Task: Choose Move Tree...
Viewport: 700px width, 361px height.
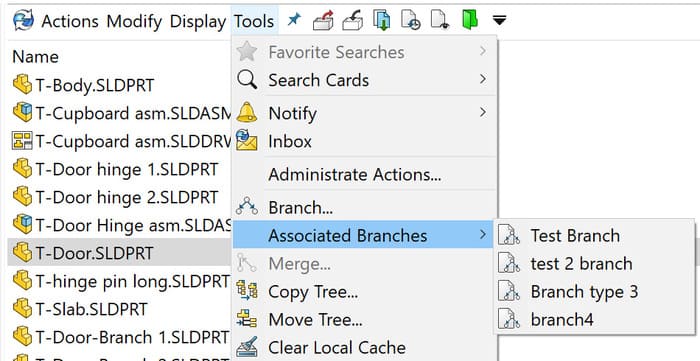Action: tap(365, 320)
